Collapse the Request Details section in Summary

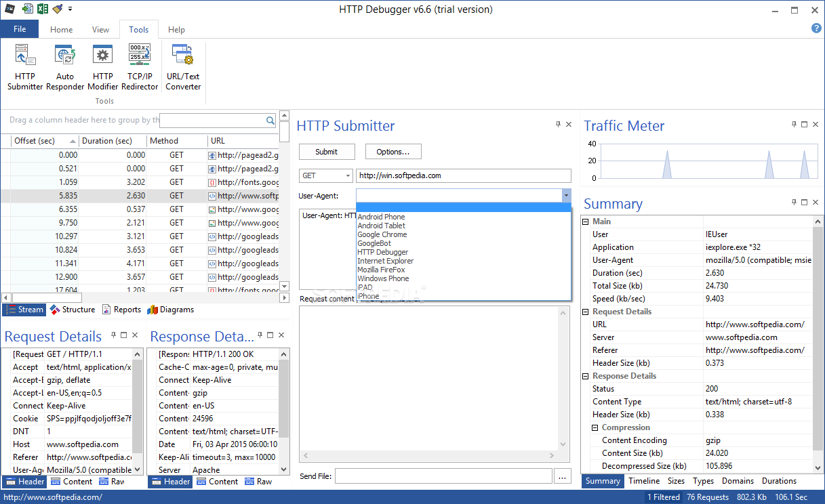tap(586, 312)
